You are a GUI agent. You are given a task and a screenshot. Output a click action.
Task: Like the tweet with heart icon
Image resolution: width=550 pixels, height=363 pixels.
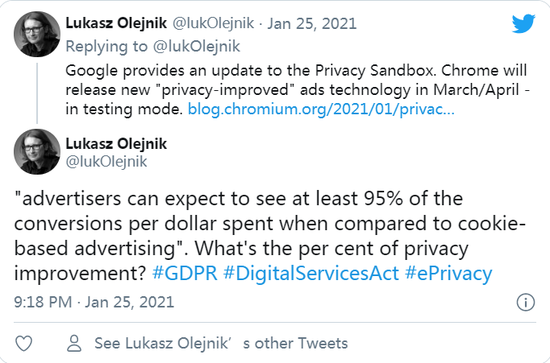(24, 343)
